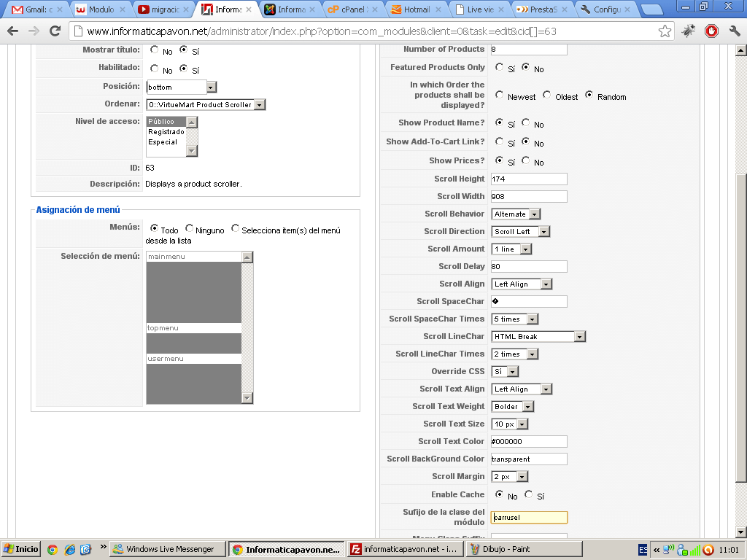Click the Scroll Height input field
The image size is (747, 560).
(529, 179)
